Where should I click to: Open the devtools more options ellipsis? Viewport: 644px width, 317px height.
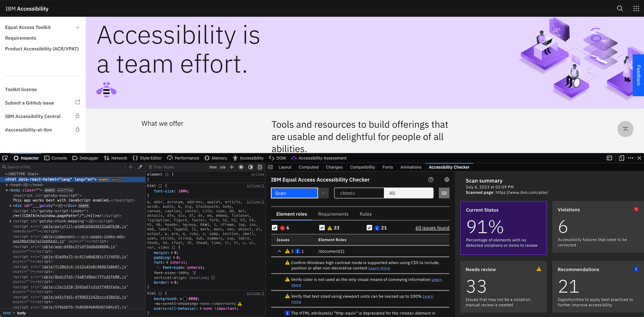click(x=631, y=158)
